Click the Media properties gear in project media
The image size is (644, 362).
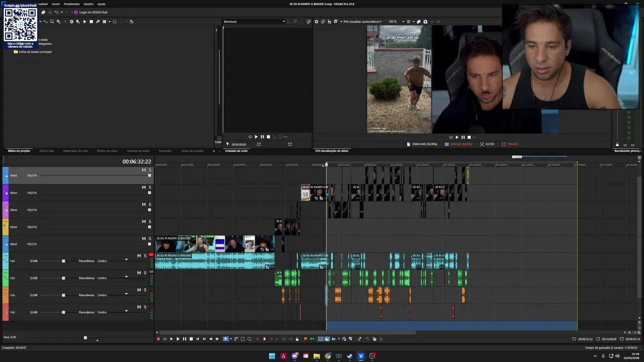(x=71, y=22)
